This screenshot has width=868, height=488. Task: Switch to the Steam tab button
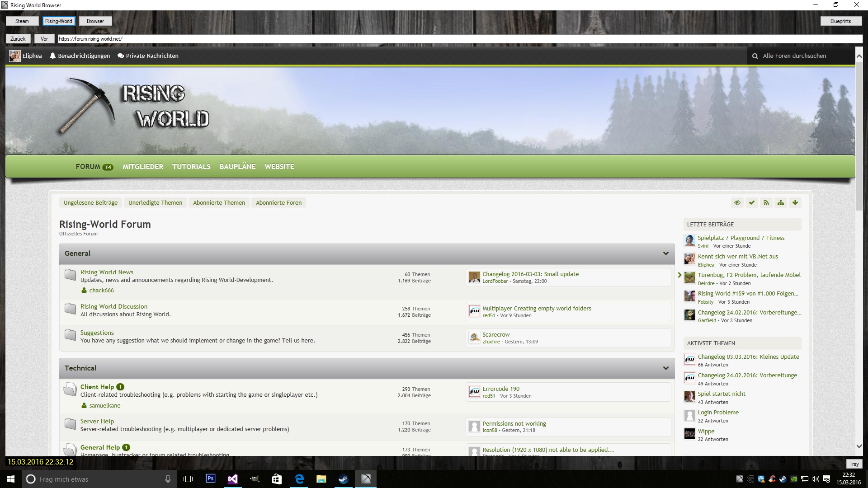coord(22,21)
